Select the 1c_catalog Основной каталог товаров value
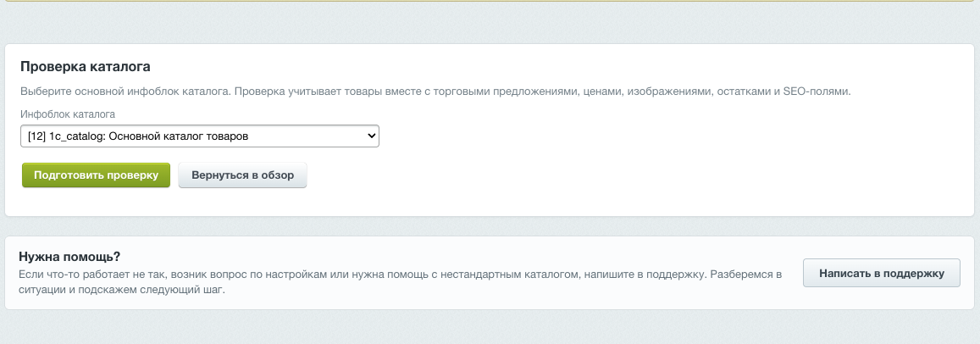The image size is (980, 344). tap(149, 136)
